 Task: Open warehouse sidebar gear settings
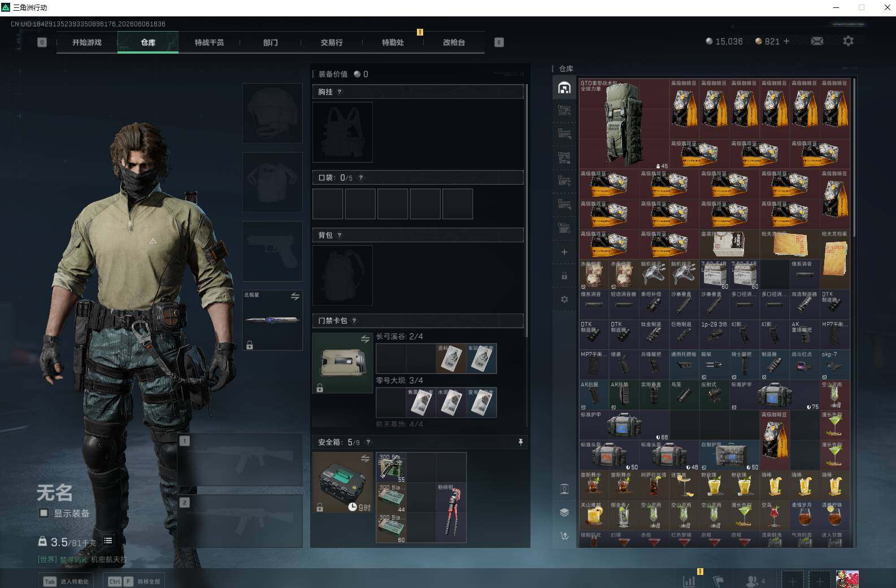(564, 299)
